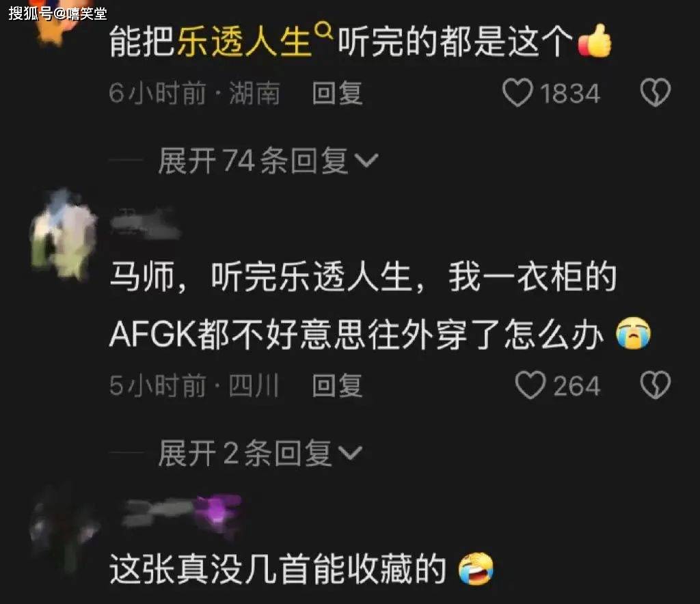Like the 湖南 comment with 1834 likes
This screenshot has height=604, width=700.
coord(517,93)
